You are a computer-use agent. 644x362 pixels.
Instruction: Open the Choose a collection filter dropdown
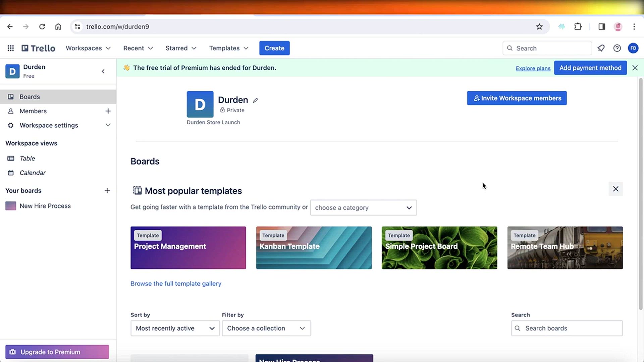(266, 328)
